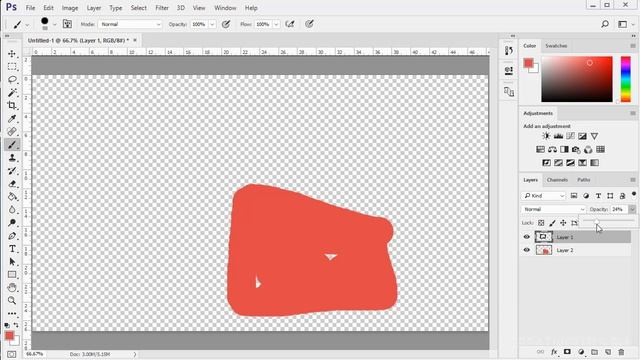Toggle Layer 2 visibility eye
640x360 pixels.
click(x=527, y=250)
